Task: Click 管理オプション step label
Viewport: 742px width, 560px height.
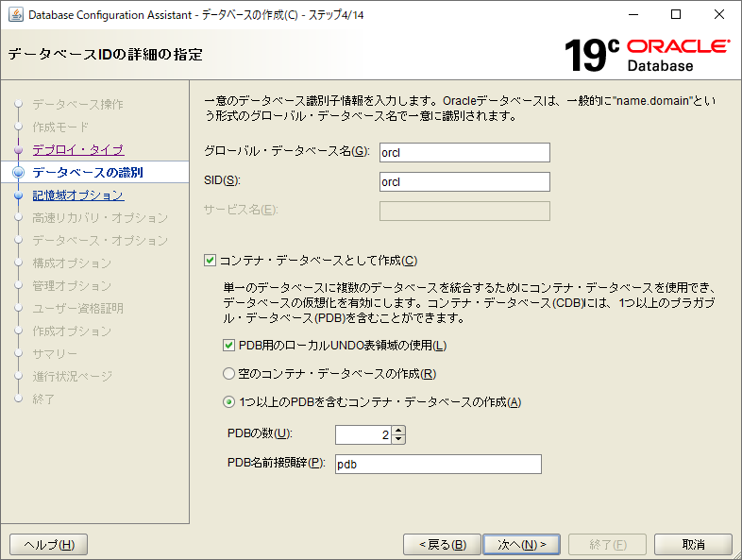Action: coord(72,286)
